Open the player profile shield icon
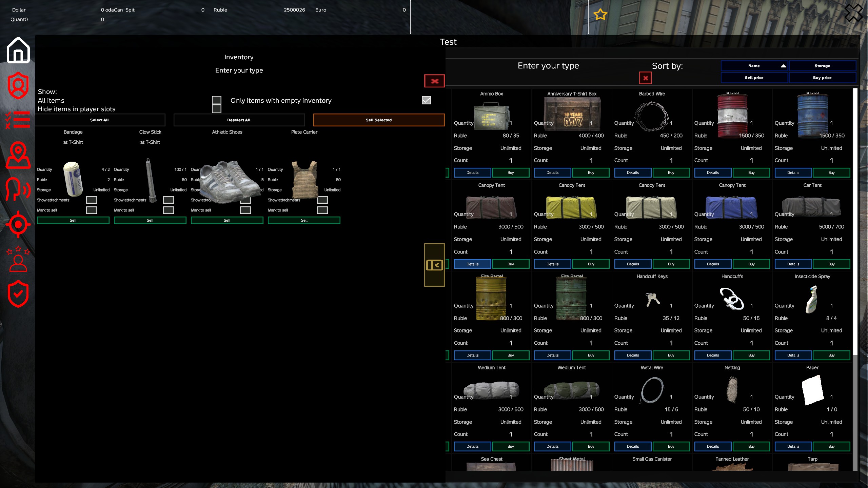The image size is (868, 488). (18, 85)
